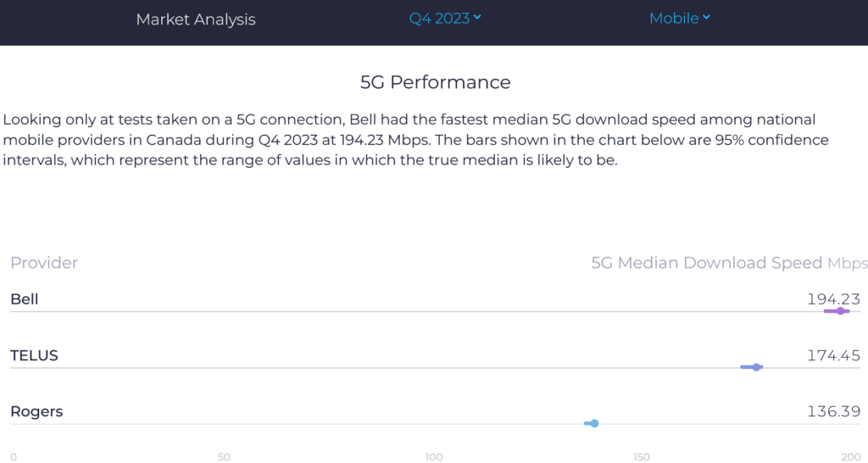Click the Rogers 136.39 speed value
868x463 pixels.
(833, 412)
